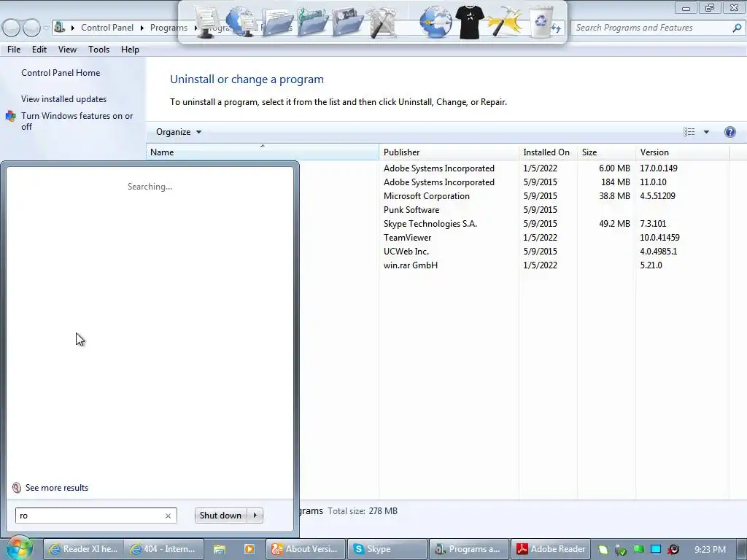
Task: Sort by Installed On column header
Action: tap(547, 152)
